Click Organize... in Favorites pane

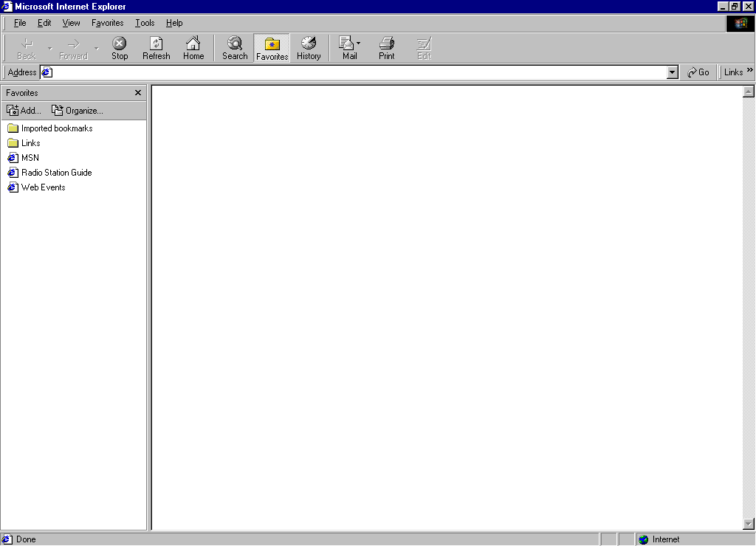coord(77,111)
